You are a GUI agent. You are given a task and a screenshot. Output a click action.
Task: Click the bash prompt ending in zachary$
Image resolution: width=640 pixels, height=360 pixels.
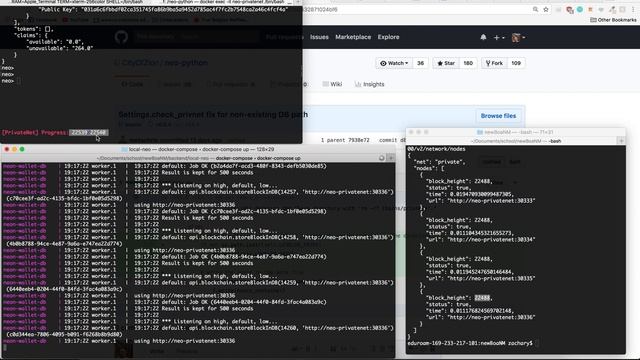point(470,343)
